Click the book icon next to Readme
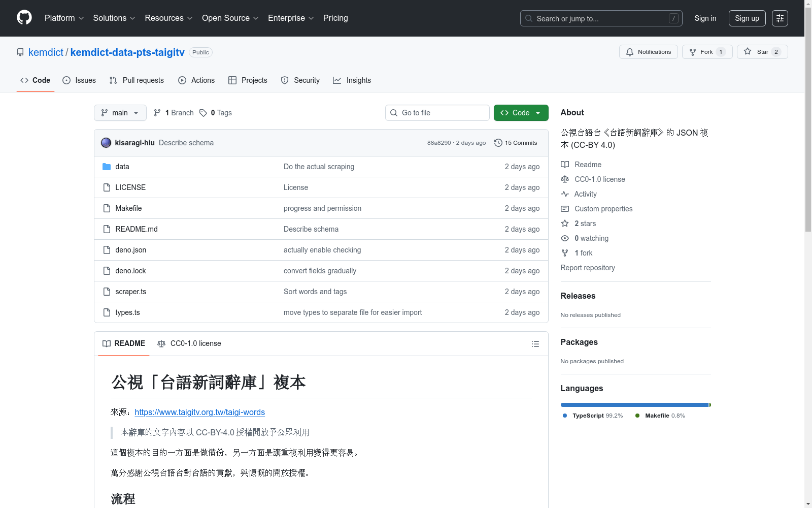The image size is (812, 508). click(565, 165)
